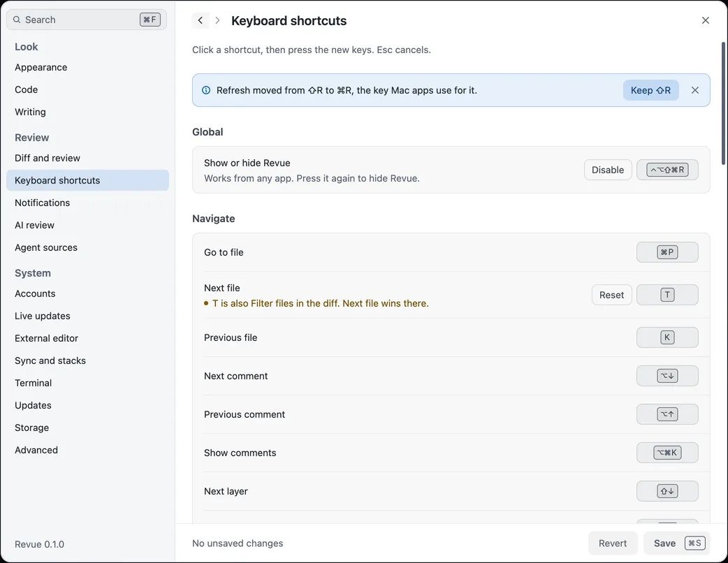Change the Go to file ⌘P shortcut

click(667, 252)
